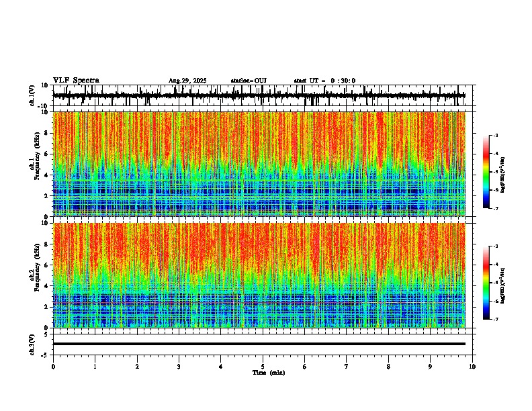532x411 pixels.
Task: Click the ch.3(V) axis label
Action: click(32, 345)
